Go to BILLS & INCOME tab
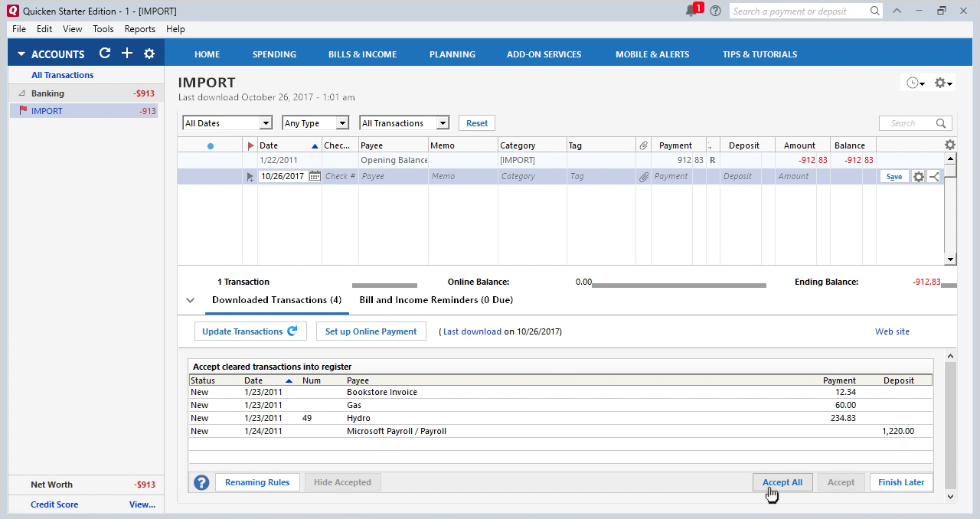This screenshot has width=980, height=519. pyautogui.click(x=362, y=54)
